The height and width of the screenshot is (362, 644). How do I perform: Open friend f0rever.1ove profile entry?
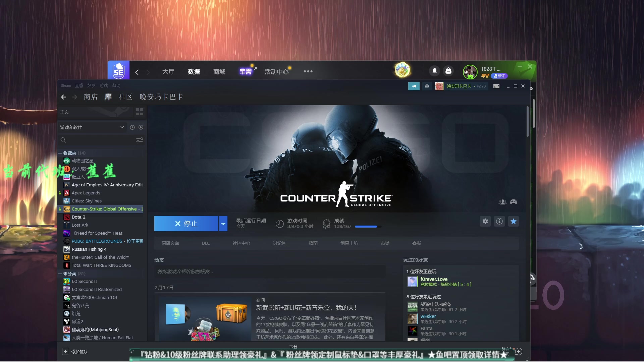439,282
